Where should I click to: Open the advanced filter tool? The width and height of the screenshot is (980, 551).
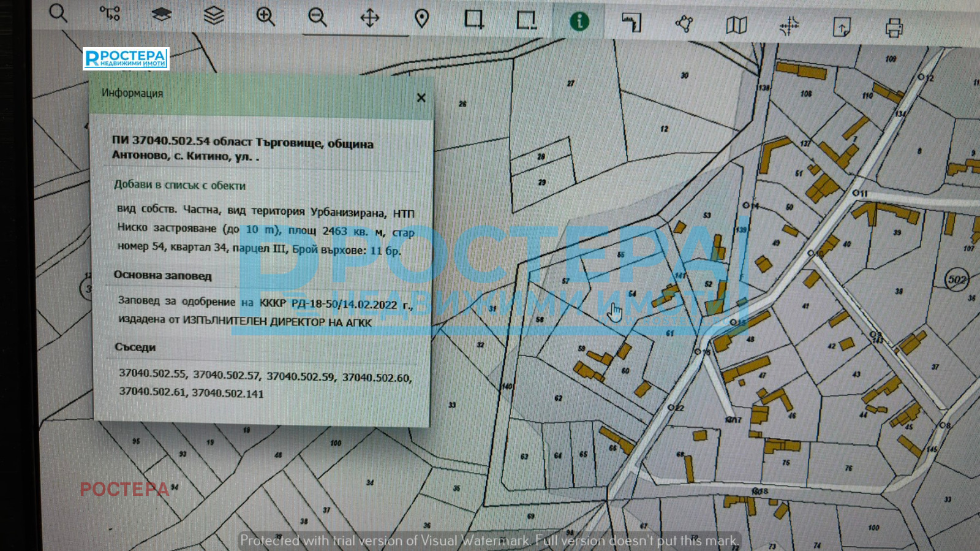(110, 13)
